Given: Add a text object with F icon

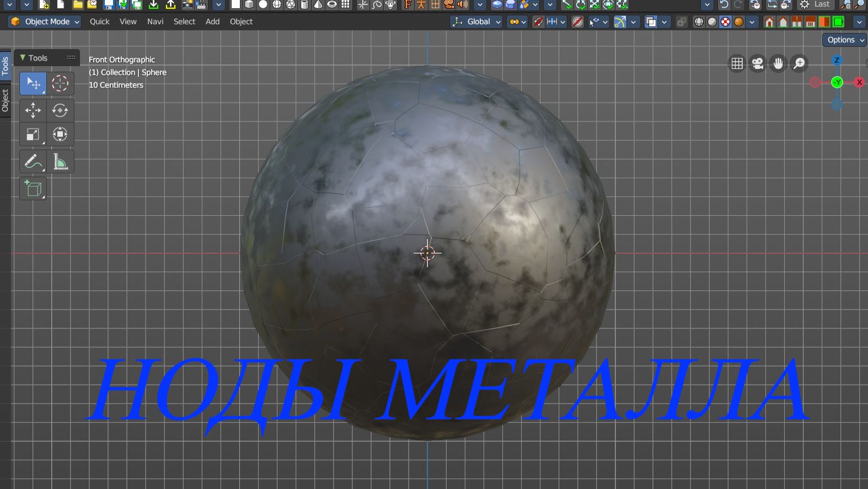Looking at the screenshot, I should [x=408, y=4].
